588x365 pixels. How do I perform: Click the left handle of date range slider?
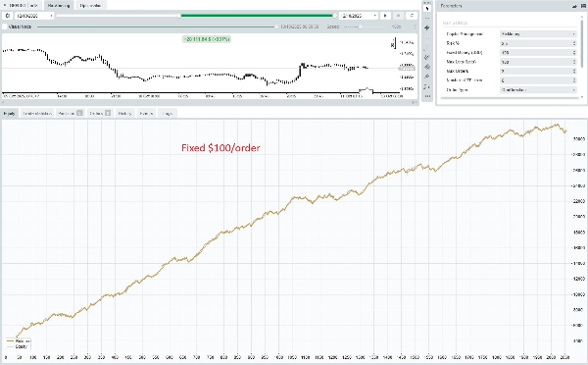[179, 16]
